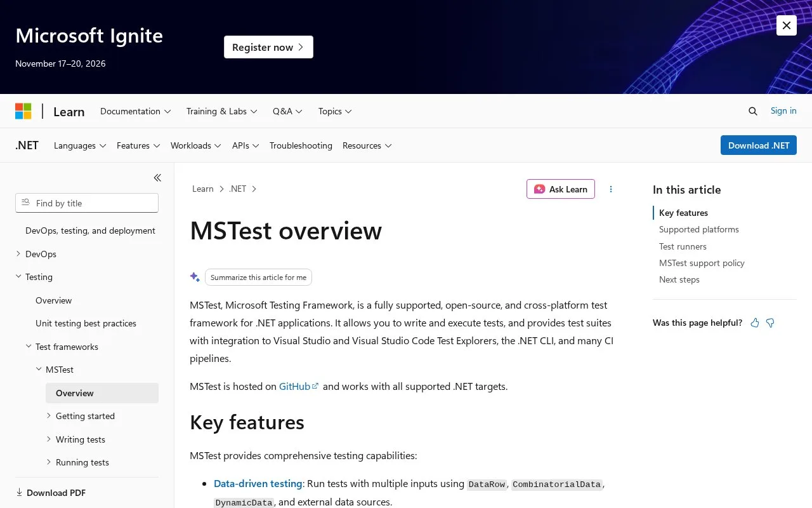Click the Learn breadcrumb link
Screen dimensions: 812x508
203,189
